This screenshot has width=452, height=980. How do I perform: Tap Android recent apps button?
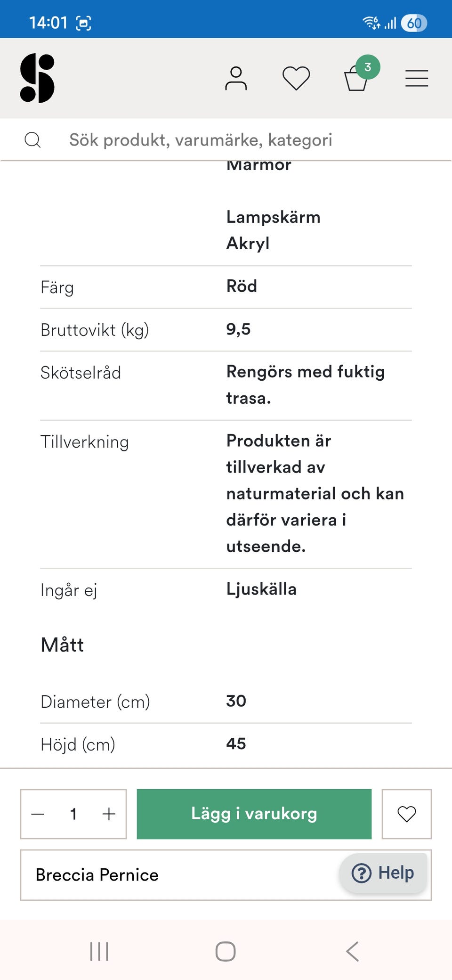coord(99,951)
